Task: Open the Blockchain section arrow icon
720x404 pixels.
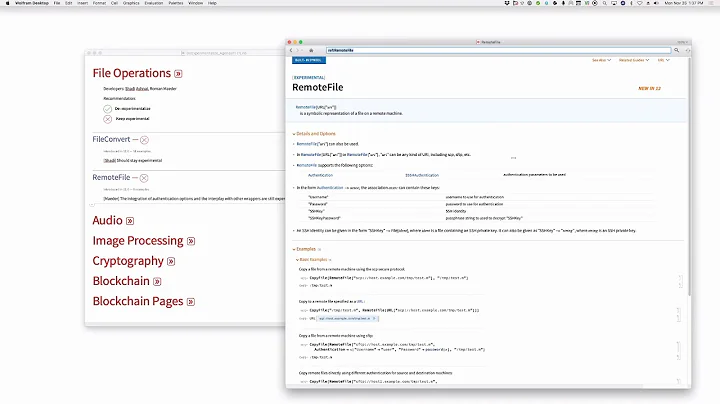Action: tap(157, 281)
